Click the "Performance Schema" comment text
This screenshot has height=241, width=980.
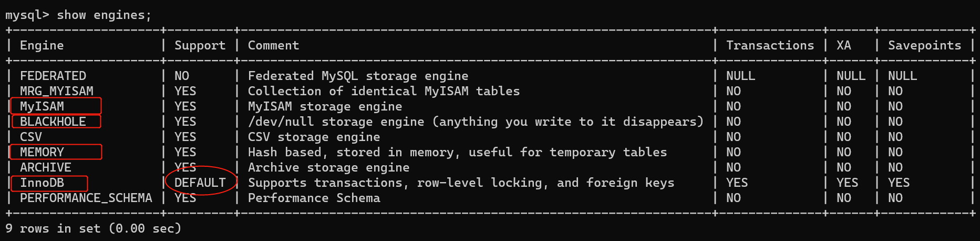click(314, 198)
